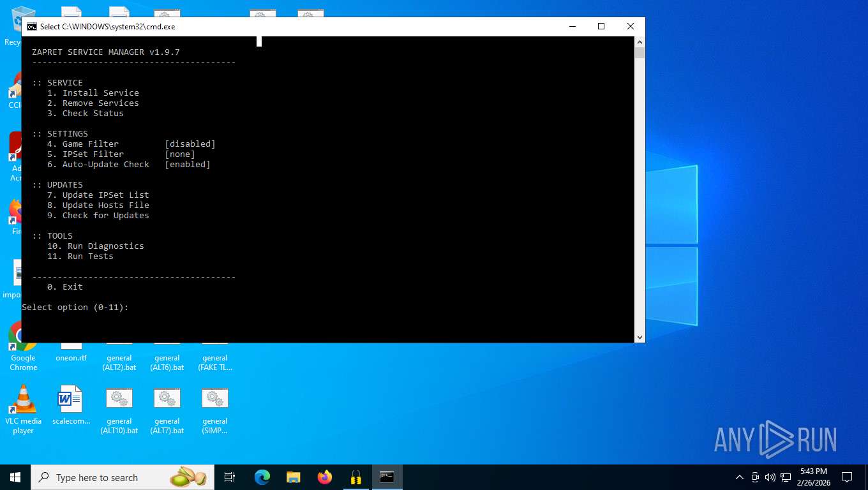Viewport: 868px width, 490px height.
Task: Open the notification center
Action: [x=847, y=477]
